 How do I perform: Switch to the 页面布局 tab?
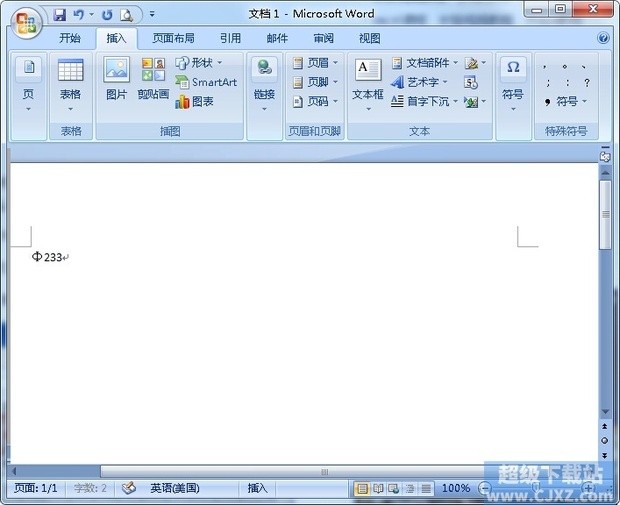(x=173, y=38)
